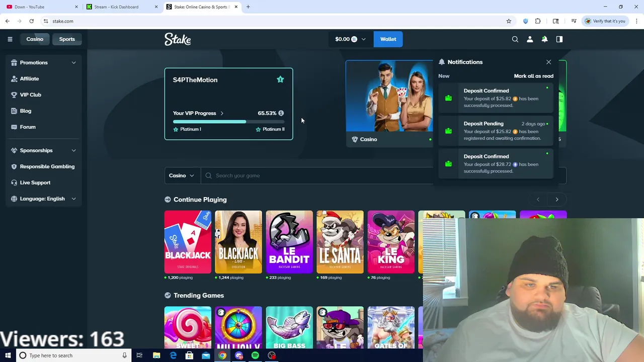Image resolution: width=644 pixels, height=362 pixels.
Task: Click Mark all as read
Action: 533,76
